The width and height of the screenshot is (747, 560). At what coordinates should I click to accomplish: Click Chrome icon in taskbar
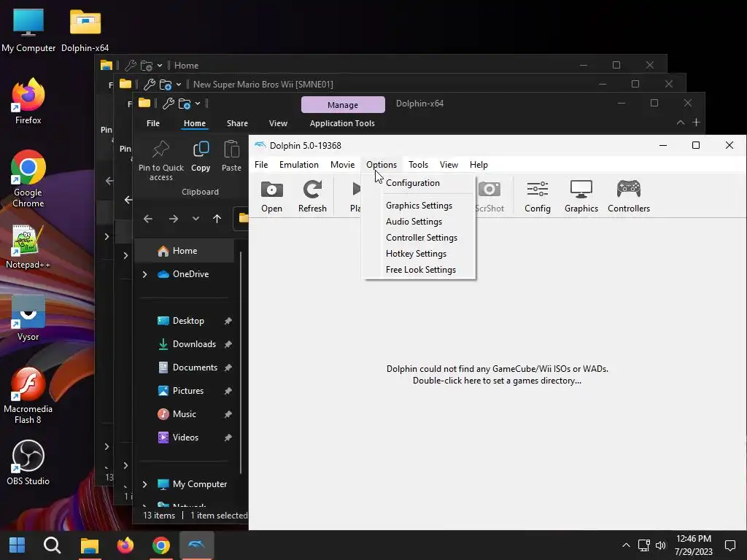pyautogui.click(x=161, y=545)
